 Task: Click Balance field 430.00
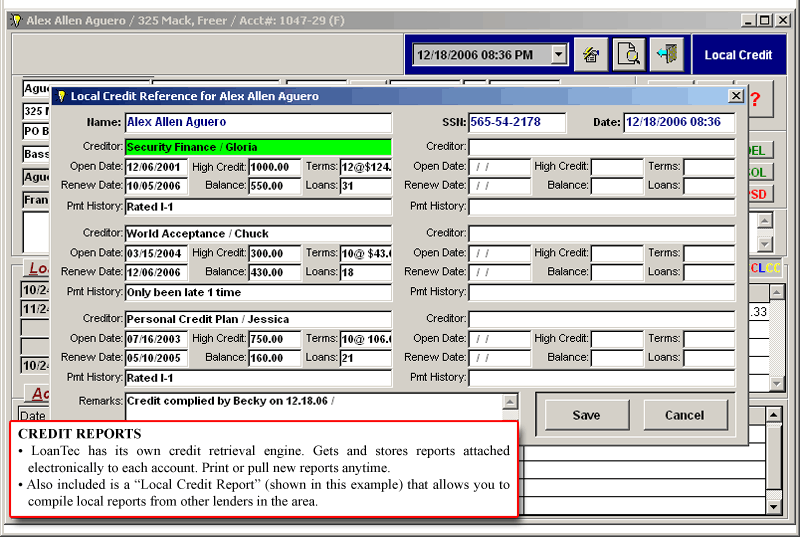(274, 272)
